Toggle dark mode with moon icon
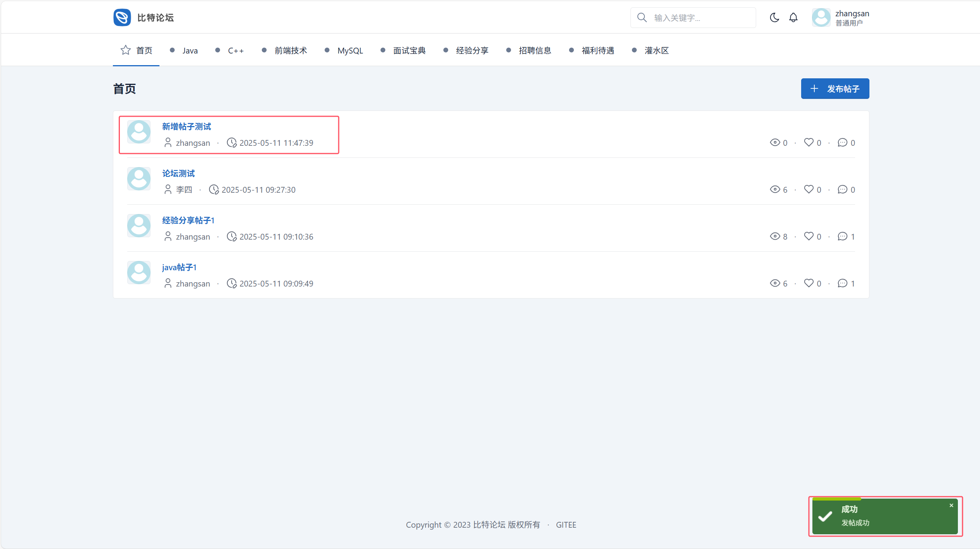980x549 pixels. [x=774, y=17]
